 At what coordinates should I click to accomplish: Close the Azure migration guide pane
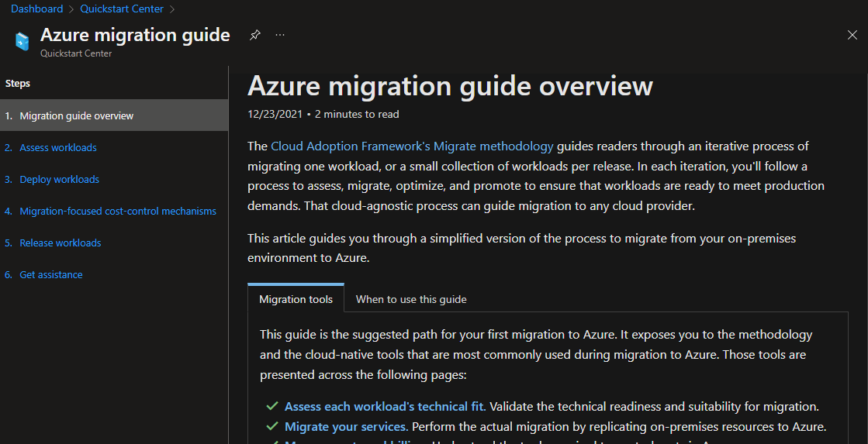coord(852,35)
